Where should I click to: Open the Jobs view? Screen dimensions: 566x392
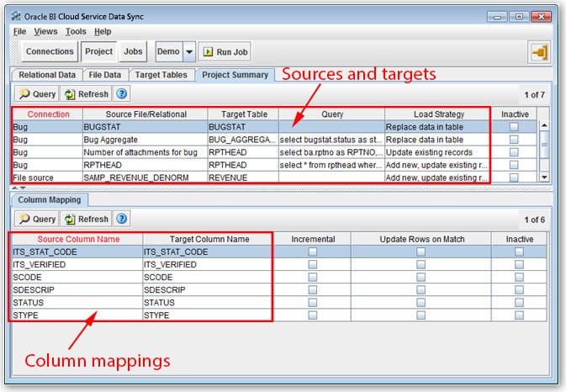click(133, 51)
